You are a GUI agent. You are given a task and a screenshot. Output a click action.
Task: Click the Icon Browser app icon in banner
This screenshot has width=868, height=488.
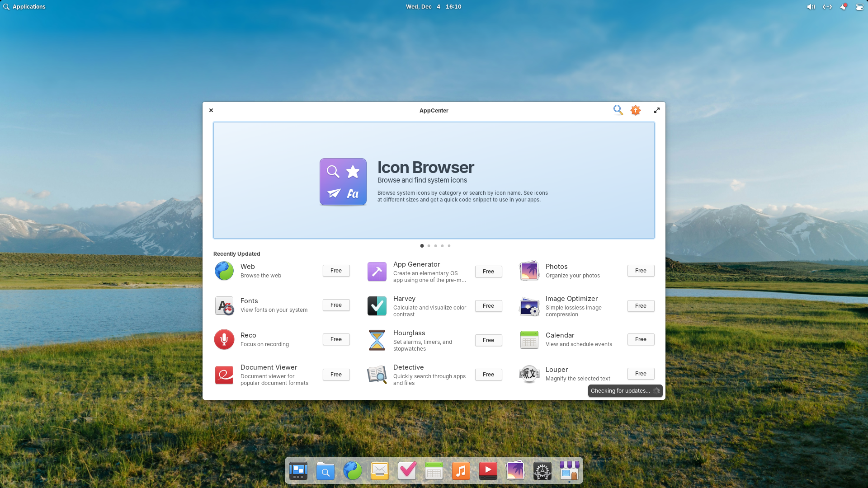343,182
